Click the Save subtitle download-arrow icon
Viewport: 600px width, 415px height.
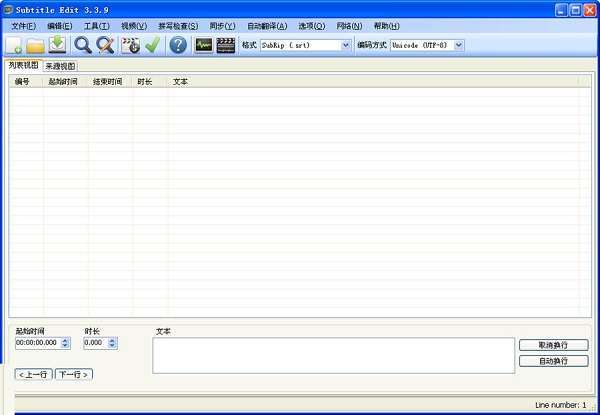click(x=57, y=45)
